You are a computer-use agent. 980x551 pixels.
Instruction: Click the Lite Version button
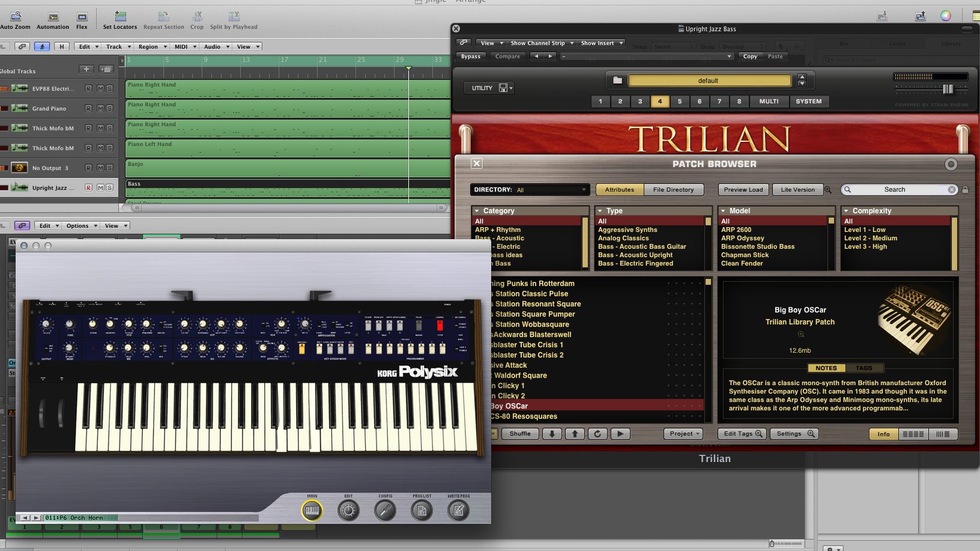pos(797,189)
